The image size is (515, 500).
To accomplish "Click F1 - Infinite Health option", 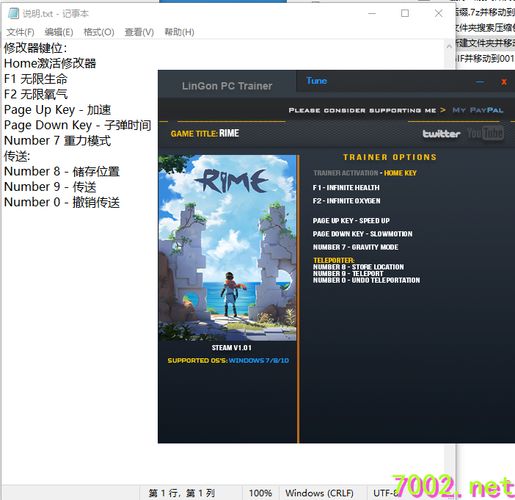I will click(x=346, y=188).
